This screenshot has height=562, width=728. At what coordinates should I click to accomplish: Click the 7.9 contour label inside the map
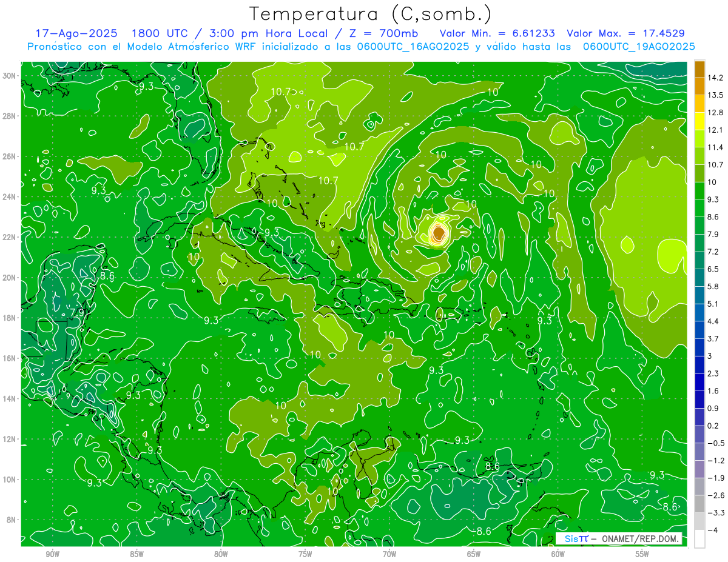(x=78, y=312)
